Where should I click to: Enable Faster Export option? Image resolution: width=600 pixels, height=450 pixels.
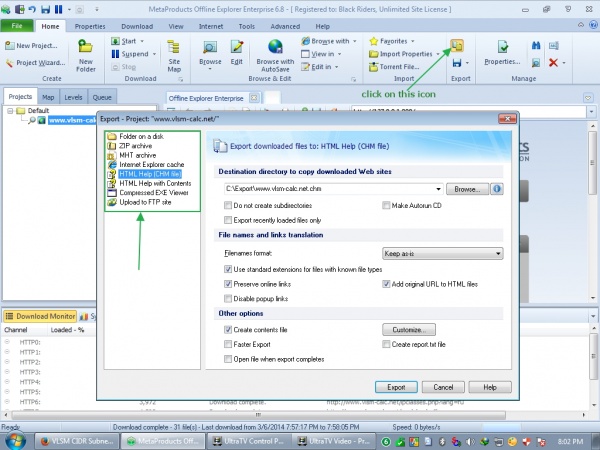pyautogui.click(x=228, y=344)
